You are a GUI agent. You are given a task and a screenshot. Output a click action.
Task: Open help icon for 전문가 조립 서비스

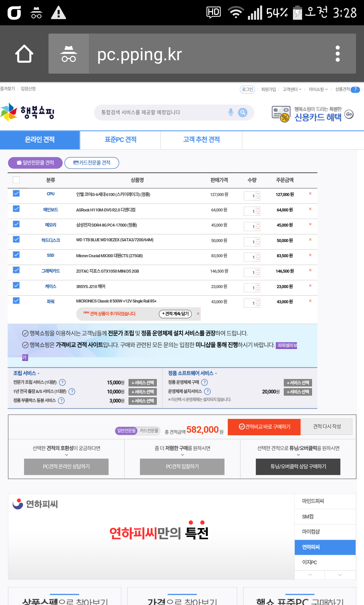(62, 382)
